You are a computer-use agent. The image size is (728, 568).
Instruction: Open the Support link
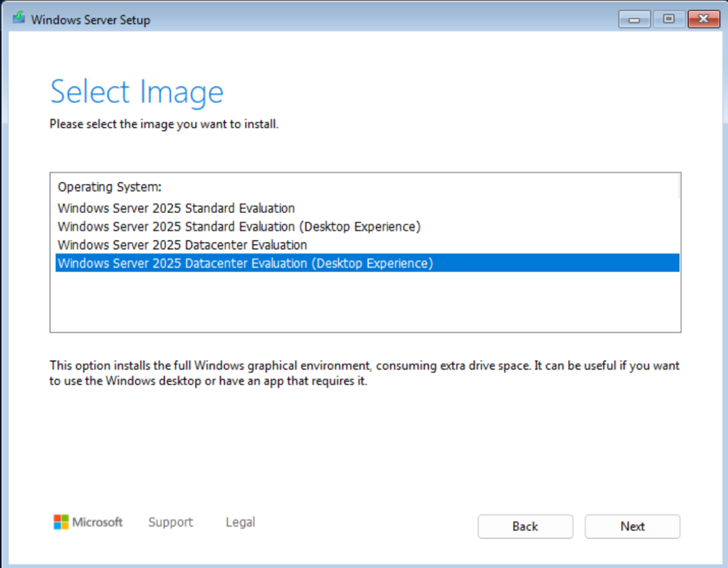(170, 522)
